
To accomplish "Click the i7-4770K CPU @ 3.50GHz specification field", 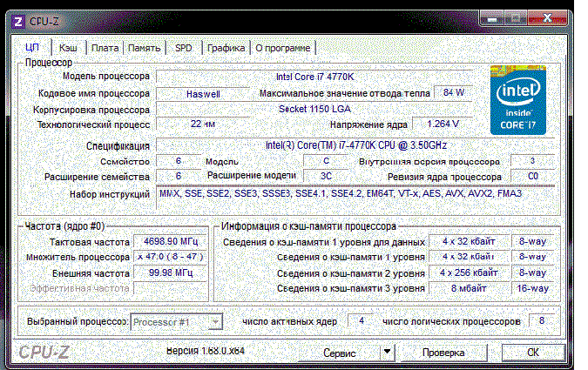I will click(x=355, y=145).
